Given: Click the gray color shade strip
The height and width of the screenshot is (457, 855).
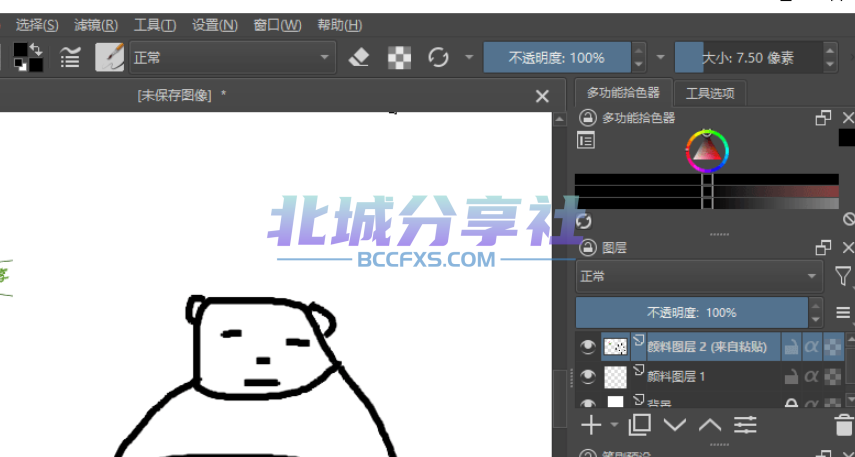Looking at the screenshot, I should click(707, 203).
